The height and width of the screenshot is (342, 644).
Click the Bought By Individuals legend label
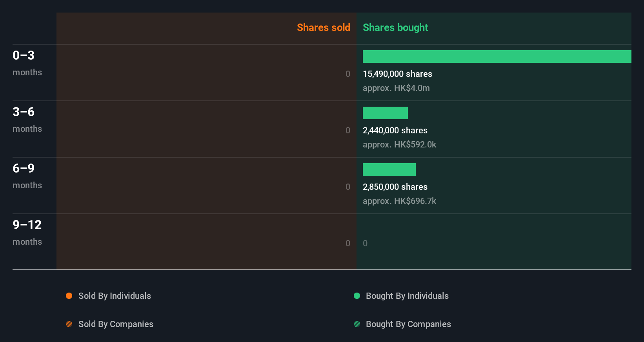pyautogui.click(x=407, y=296)
